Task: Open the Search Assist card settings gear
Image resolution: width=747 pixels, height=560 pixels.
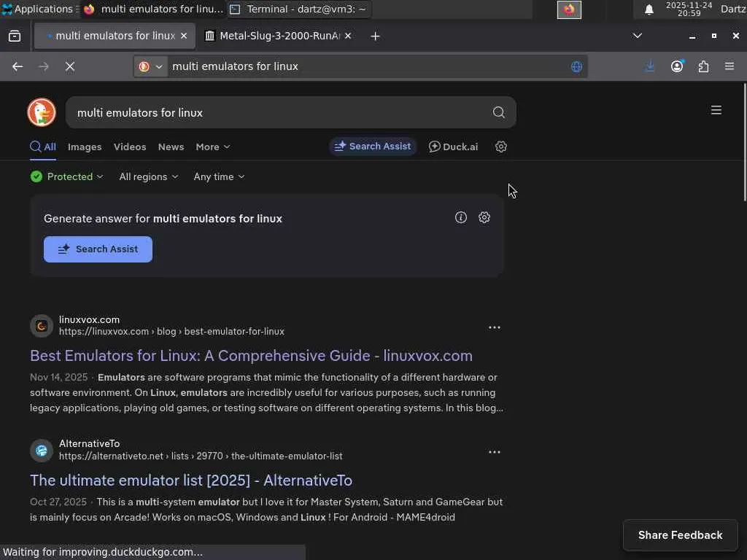Action: tap(484, 217)
